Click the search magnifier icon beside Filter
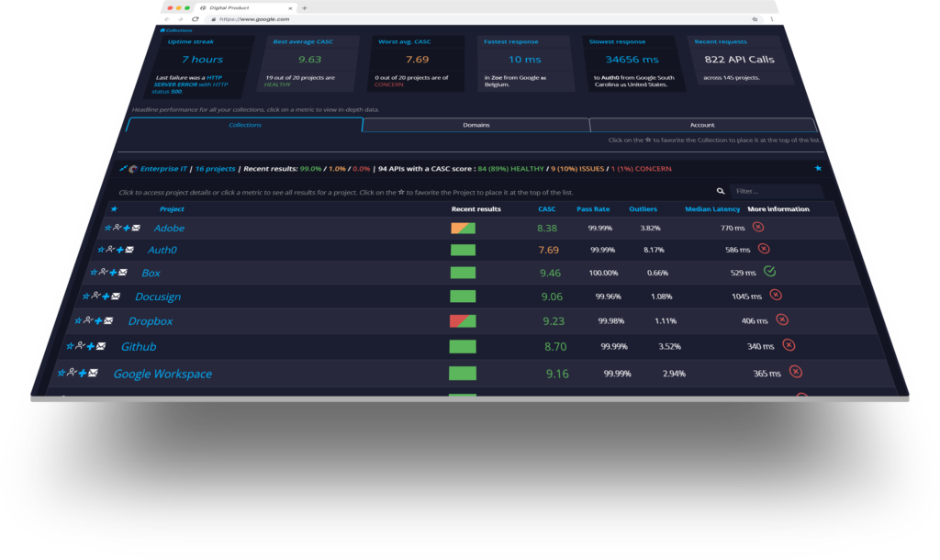940x560 pixels. click(721, 191)
